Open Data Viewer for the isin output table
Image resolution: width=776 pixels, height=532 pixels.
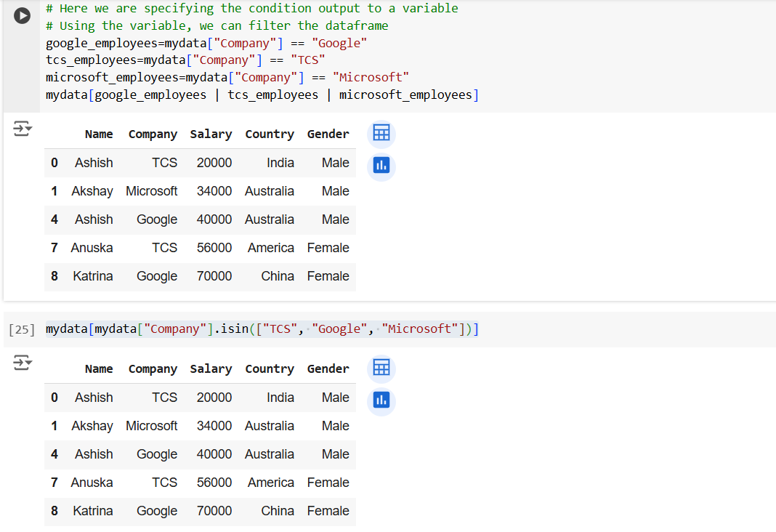pos(381,368)
